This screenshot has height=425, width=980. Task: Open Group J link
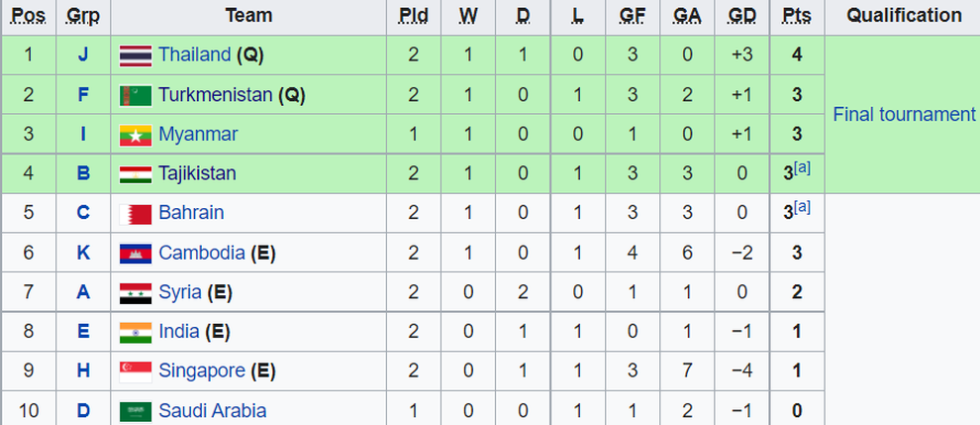click(x=83, y=55)
